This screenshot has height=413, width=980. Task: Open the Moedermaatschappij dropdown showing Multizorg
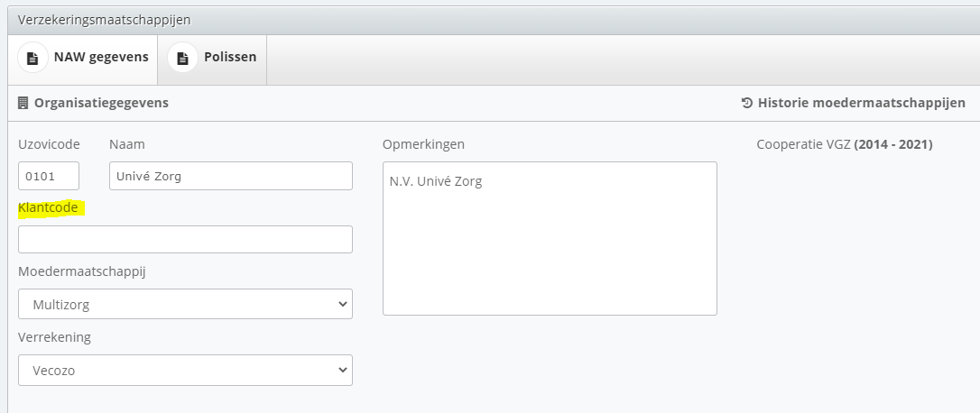tap(185, 304)
